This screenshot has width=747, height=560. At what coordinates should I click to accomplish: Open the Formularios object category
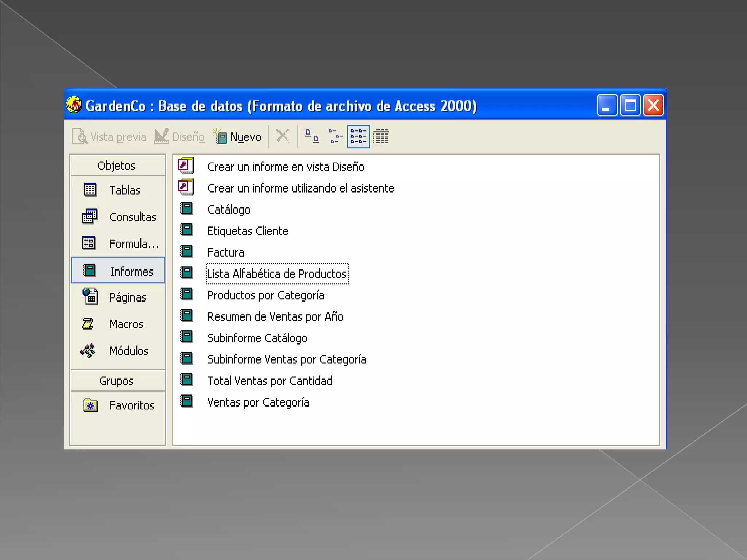point(118,244)
